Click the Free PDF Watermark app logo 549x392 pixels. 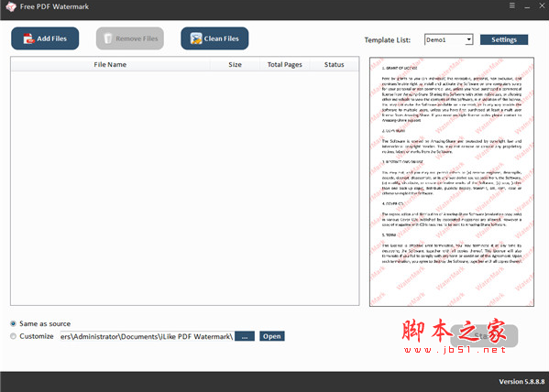point(11,6)
